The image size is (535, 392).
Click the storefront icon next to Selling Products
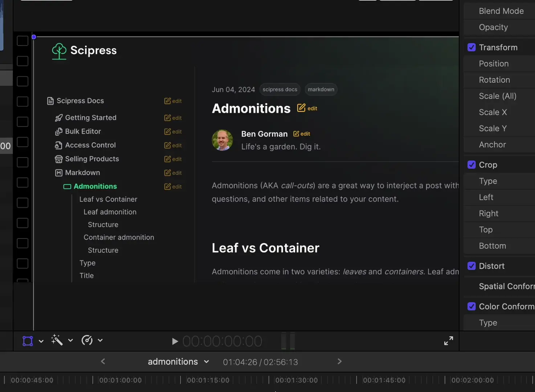pyautogui.click(x=59, y=159)
